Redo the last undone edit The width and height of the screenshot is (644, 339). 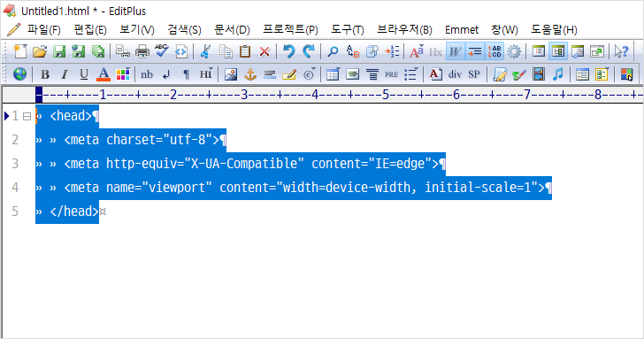click(309, 51)
